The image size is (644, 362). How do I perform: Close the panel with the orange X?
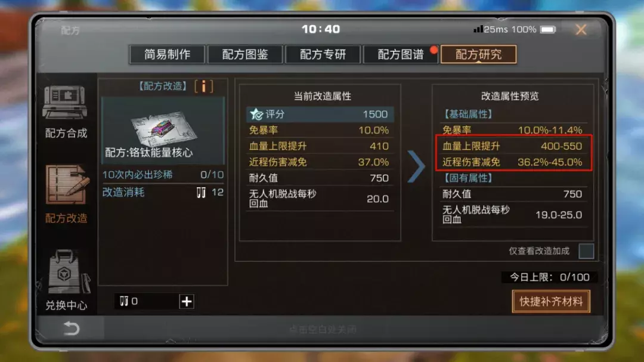[581, 30]
